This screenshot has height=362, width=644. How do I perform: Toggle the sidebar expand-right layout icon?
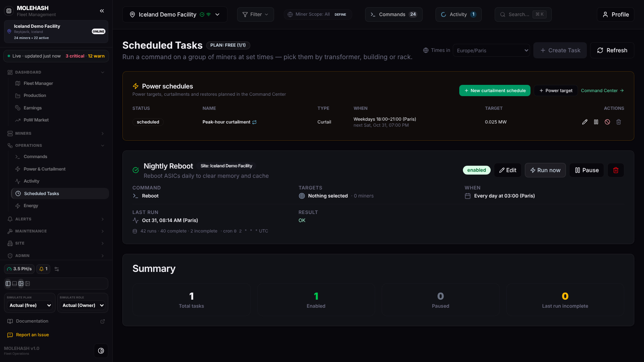pos(21,284)
